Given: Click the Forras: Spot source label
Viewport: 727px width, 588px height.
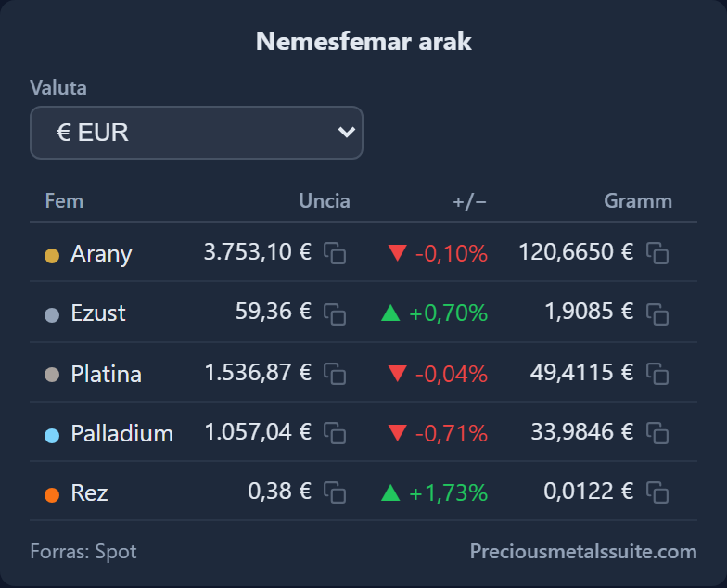Looking at the screenshot, I should (83, 551).
